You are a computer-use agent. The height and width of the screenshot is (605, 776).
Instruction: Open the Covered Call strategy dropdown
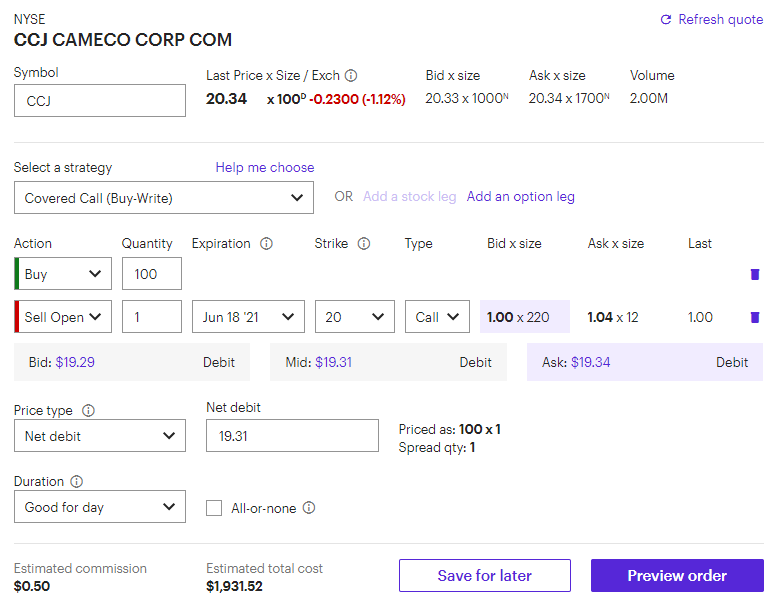pos(164,198)
